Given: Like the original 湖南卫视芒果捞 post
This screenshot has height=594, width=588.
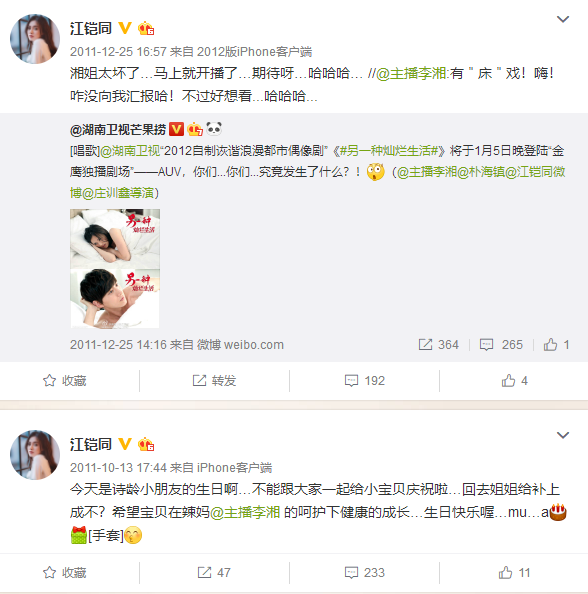Looking at the screenshot, I should [x=556, y=344].
